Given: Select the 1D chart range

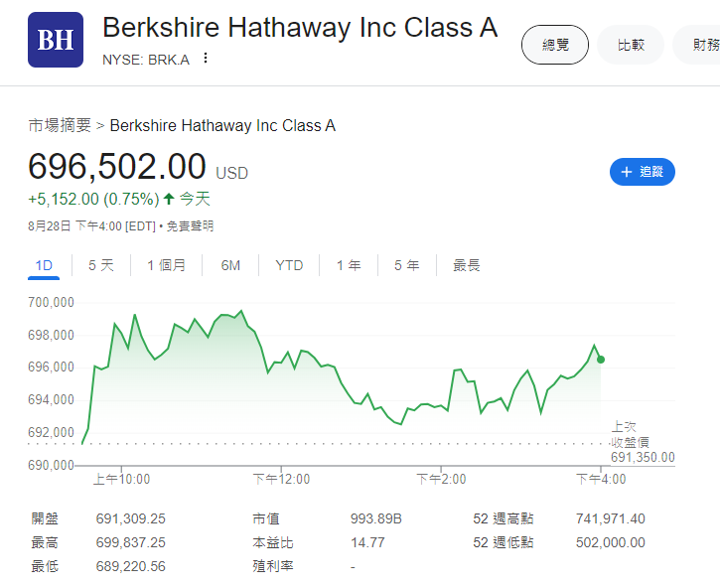Looking at the screenshot, I should click(44, 265).
